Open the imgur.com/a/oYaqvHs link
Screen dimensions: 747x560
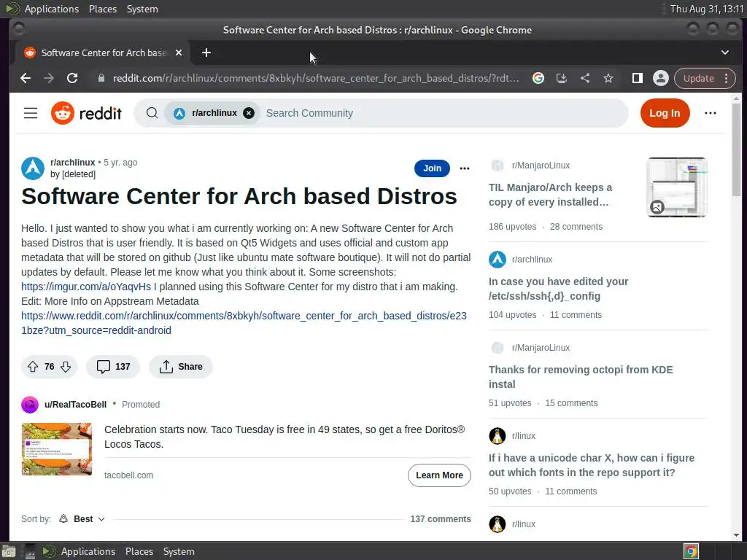(86, 287)
